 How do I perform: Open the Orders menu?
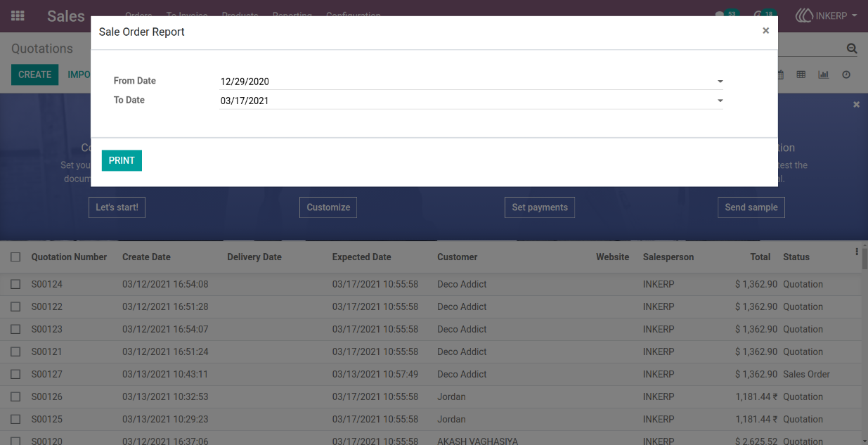click(138, 14)
